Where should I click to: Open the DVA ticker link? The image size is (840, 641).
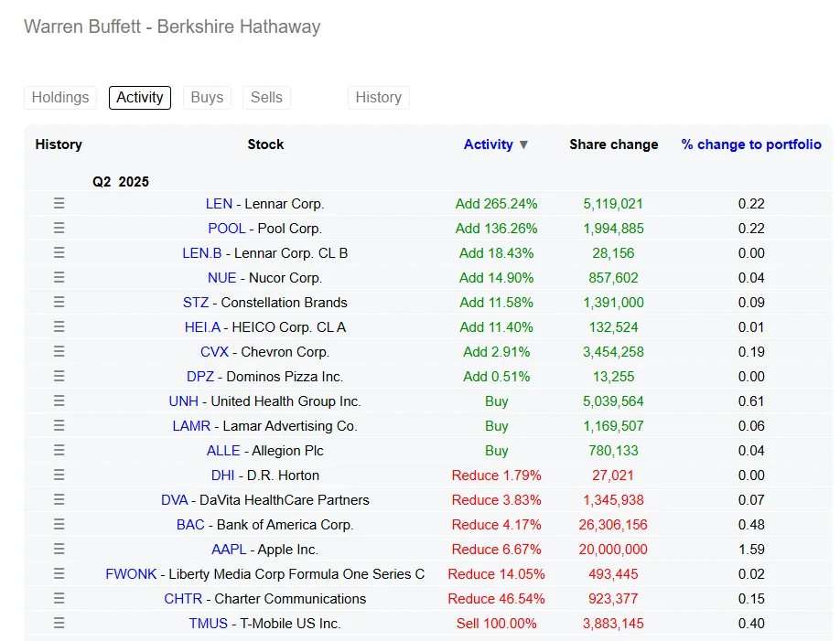pyautogui.click(x=175, y=499)
